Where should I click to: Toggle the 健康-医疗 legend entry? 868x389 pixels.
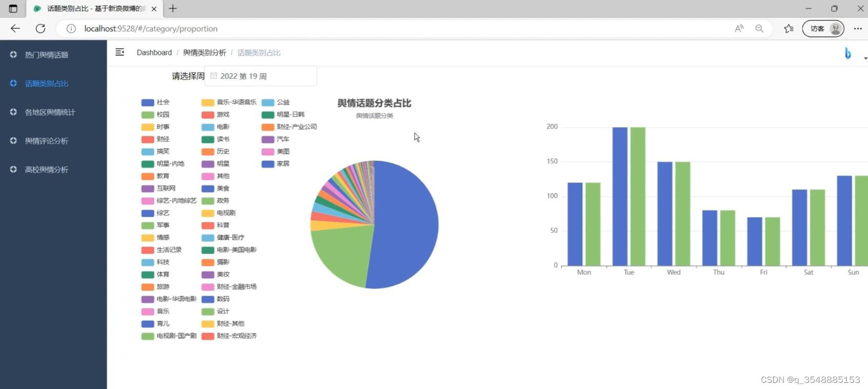pos(223,238)
